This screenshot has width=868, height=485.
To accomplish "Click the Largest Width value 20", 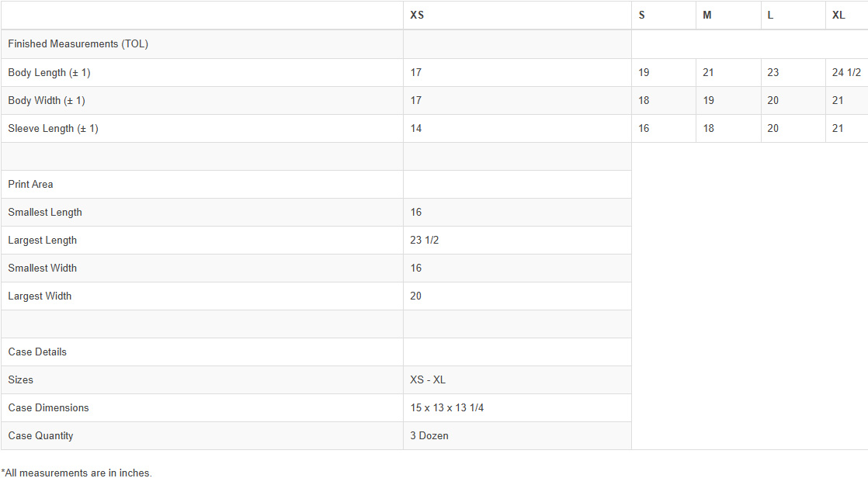I will pyautogui.click(x=416, y=296).
